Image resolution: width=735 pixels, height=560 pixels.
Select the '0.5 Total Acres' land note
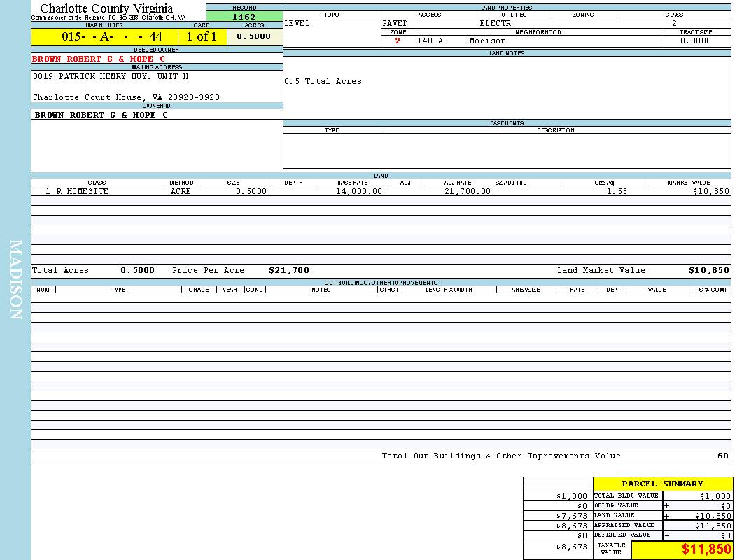(x=323, y=81)
